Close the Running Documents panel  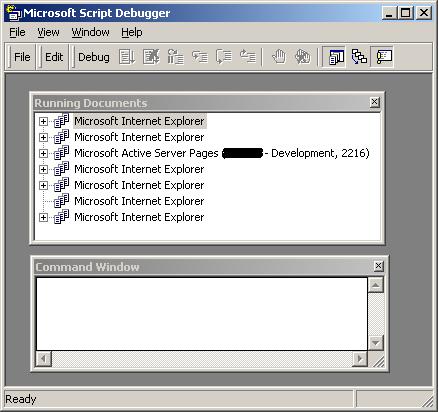click(x=375, y=102)
